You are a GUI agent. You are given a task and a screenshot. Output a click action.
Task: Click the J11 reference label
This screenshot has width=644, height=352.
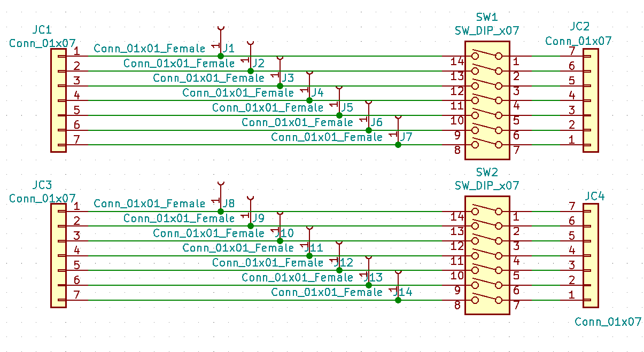point(314,248)
